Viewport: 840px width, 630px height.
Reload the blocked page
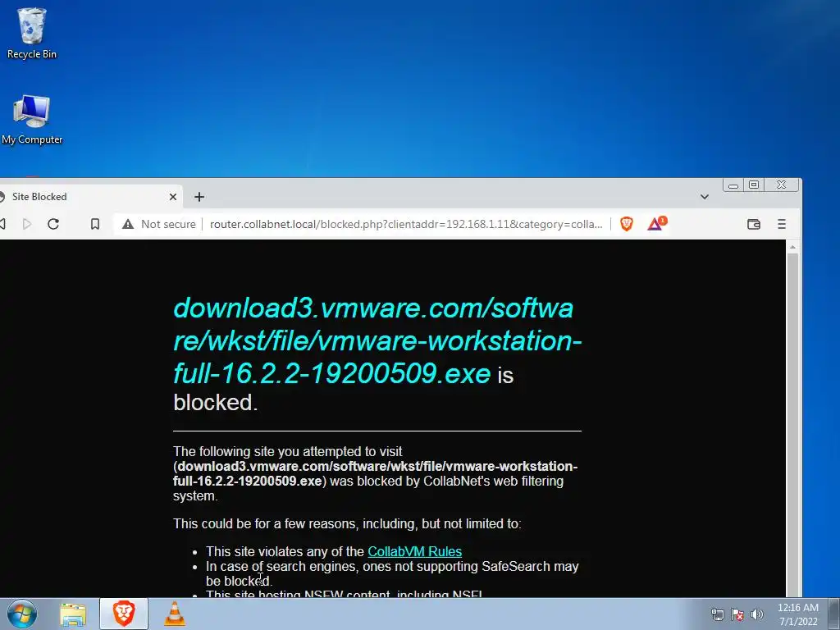[x=53, y=224]
